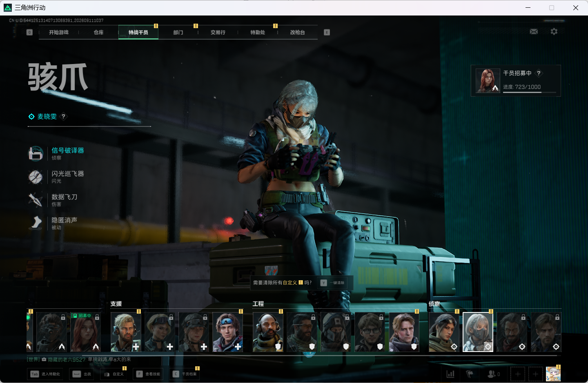
Task: Open the 改枪台 tab
Action: pos(298,32)
